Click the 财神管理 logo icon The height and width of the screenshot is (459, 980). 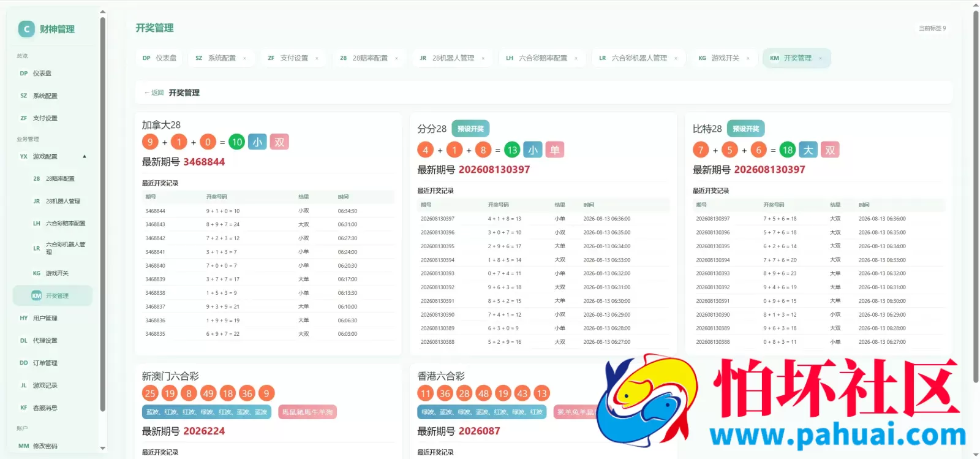pyautogui.click(x=26, y=29)
